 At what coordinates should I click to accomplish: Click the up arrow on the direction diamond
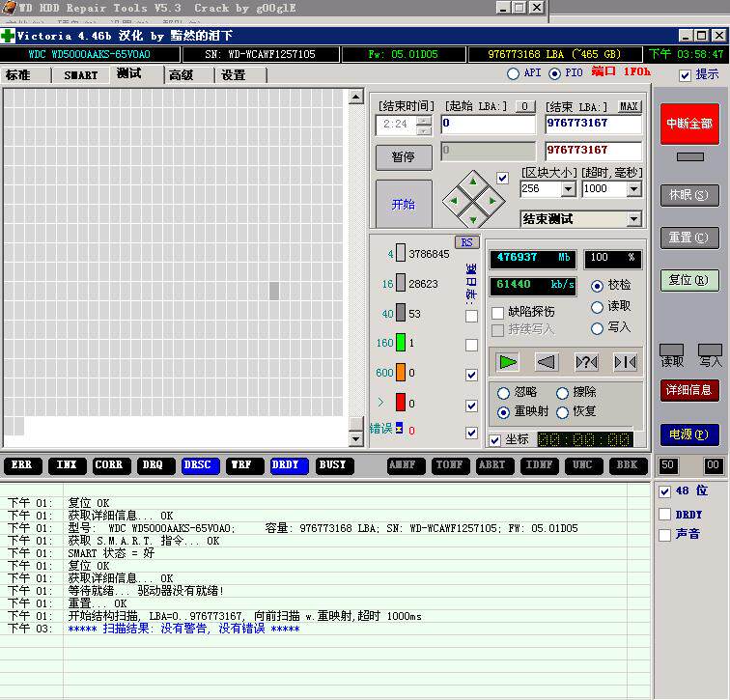[x=473, y=182]
